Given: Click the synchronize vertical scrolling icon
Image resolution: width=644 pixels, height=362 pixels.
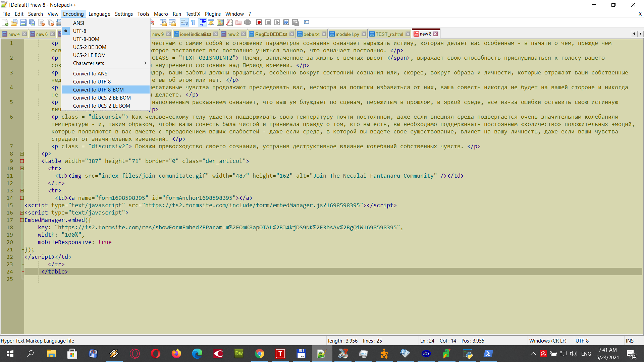Looking at the screenshot, I should (163, 22).
